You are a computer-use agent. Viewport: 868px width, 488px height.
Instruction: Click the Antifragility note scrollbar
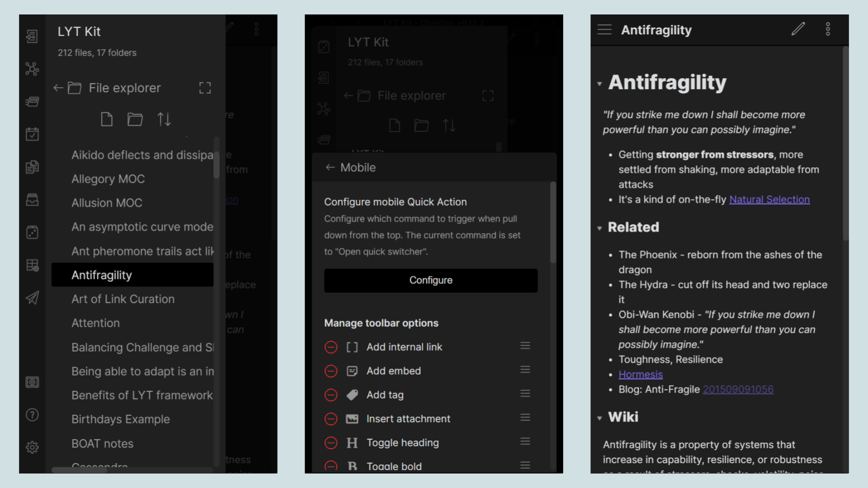(x=845, y=144)
